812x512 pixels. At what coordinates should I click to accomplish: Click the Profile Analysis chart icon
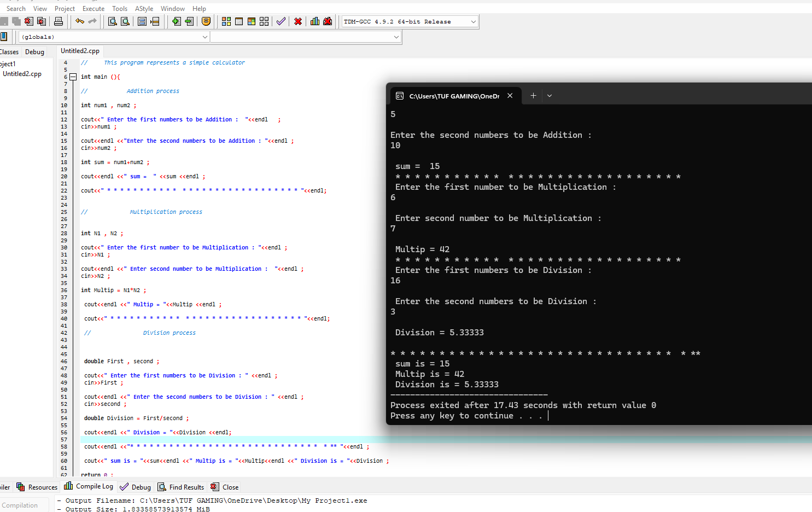(x=315, y=21)
